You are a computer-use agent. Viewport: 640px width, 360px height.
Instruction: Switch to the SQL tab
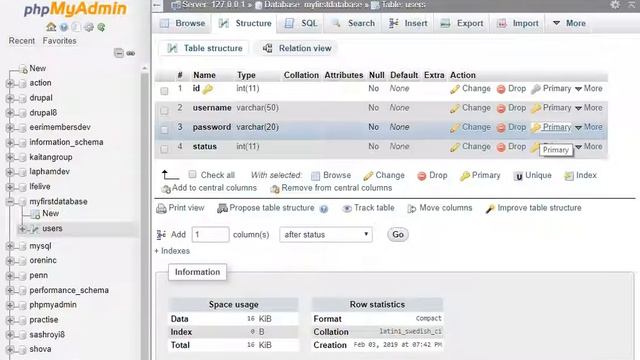point(301,23)
